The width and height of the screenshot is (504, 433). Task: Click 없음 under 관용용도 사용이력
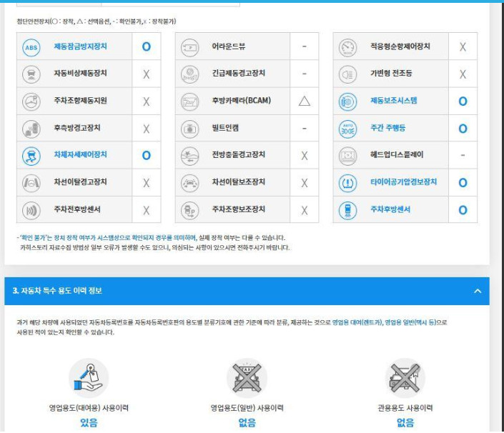coord(405,422)
